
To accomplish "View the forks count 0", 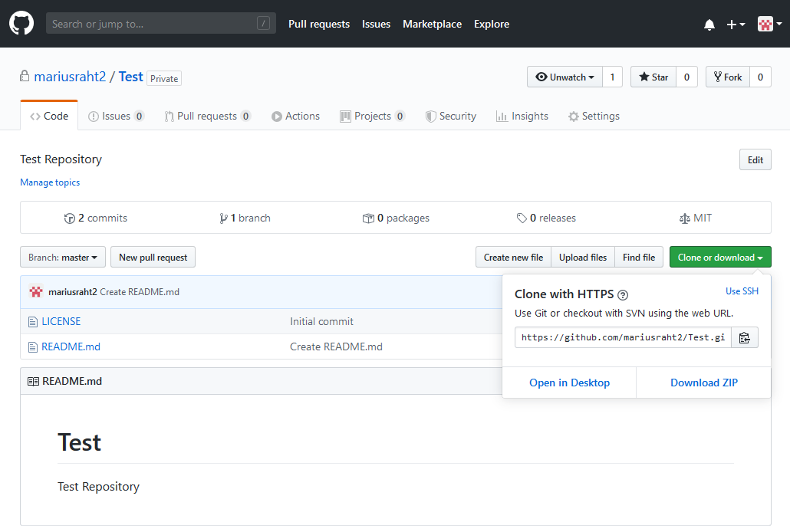I will pos(761,77).
